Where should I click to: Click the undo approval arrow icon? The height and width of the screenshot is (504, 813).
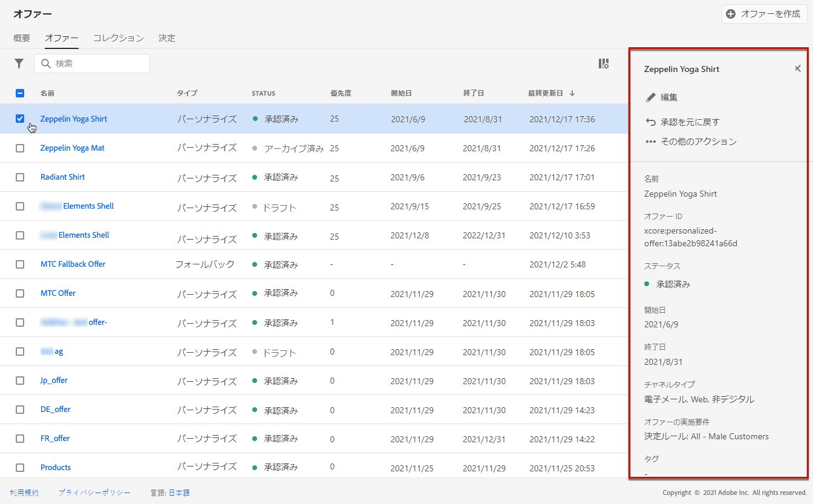pyautogui.click(x=651, y=122)
